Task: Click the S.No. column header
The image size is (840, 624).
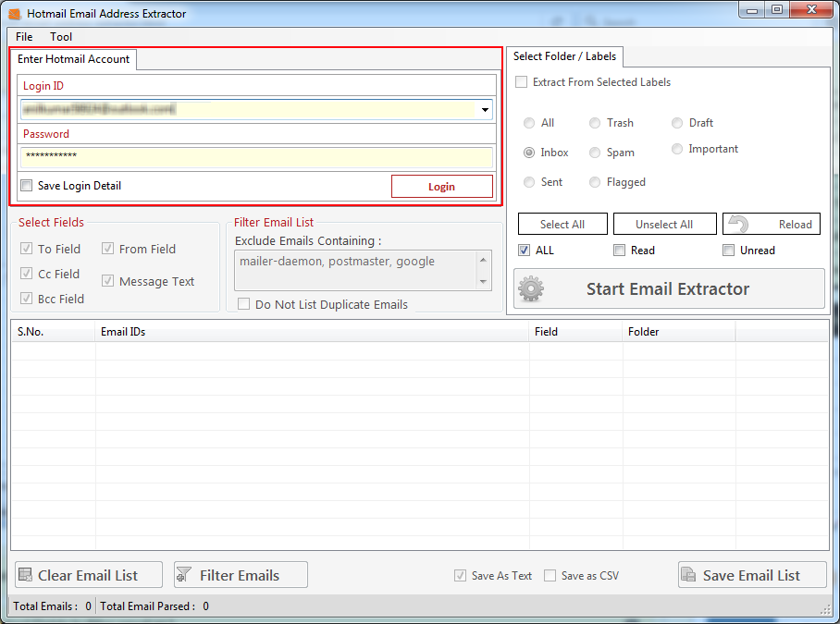Action: 53,332
